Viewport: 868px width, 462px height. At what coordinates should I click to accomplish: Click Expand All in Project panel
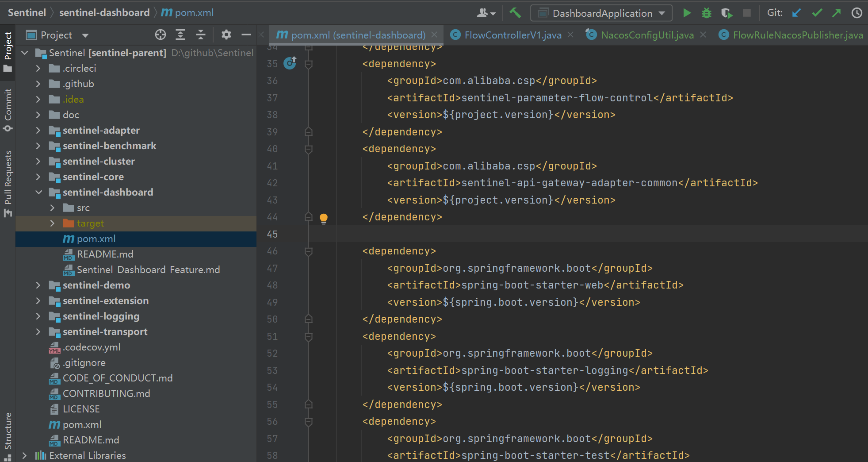coord(180,35)
